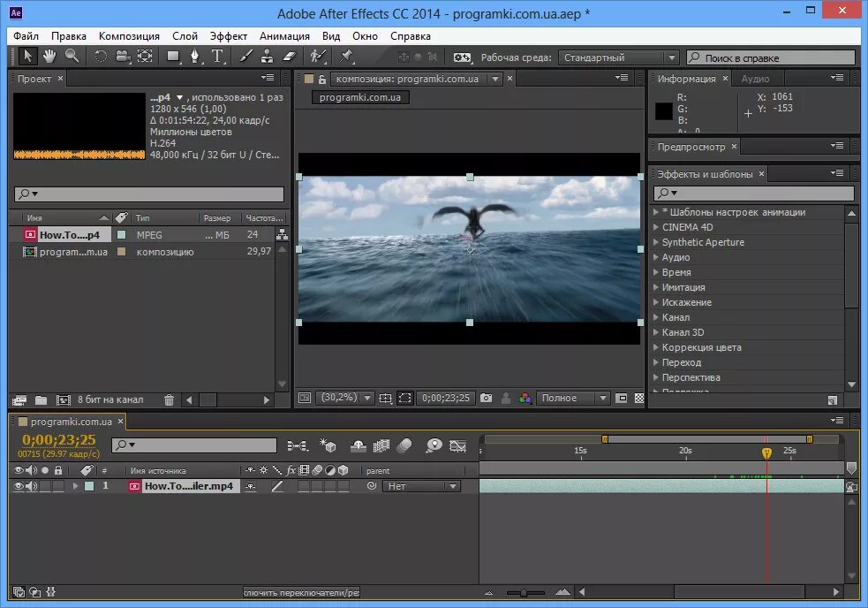Select the Hand tool
The height and width of the screenshot is (608, 868).
point(49,56)
